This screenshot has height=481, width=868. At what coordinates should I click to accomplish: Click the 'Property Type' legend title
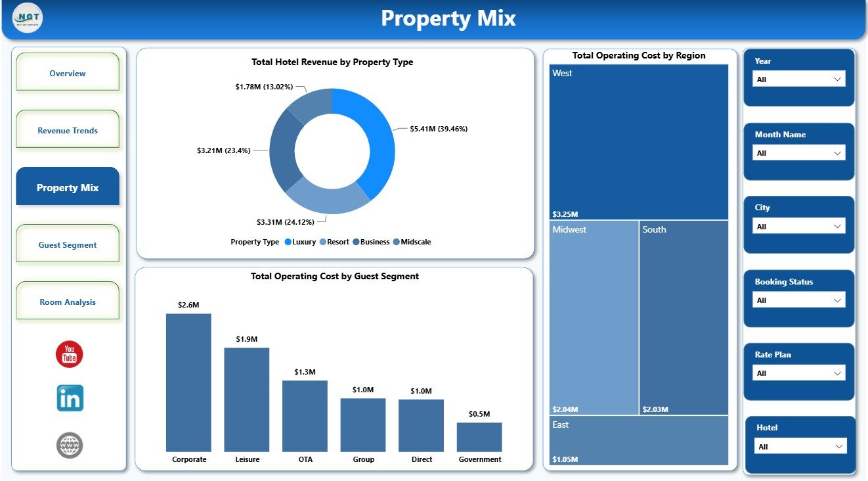tap(255, 242)
